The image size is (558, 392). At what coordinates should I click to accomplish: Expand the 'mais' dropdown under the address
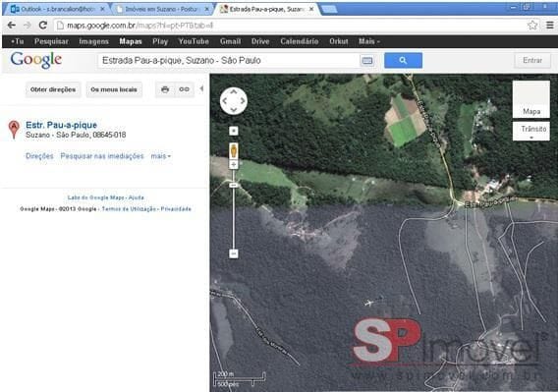(161, 156)
